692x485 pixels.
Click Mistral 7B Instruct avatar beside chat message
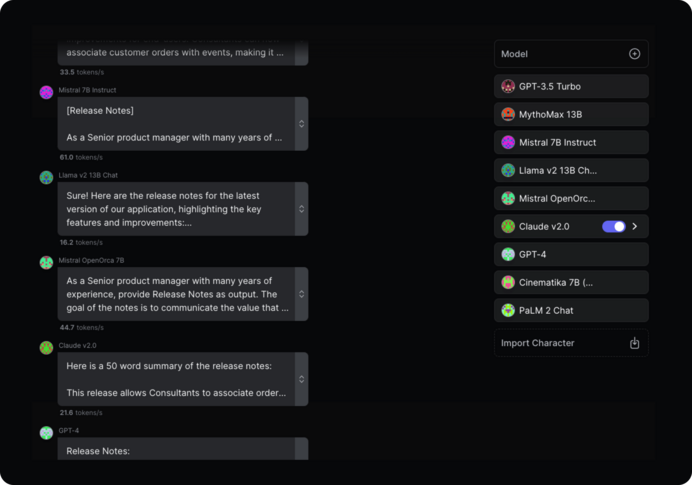(46, 92)
